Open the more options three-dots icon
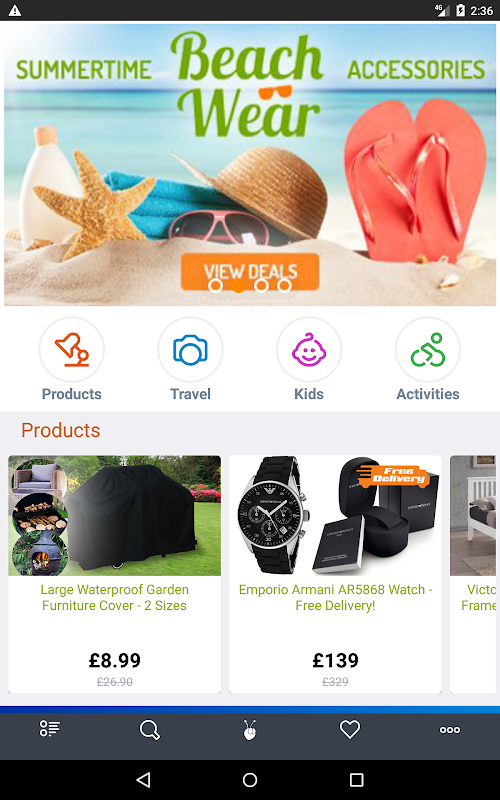The image size is (500, 800). point(450,730)
